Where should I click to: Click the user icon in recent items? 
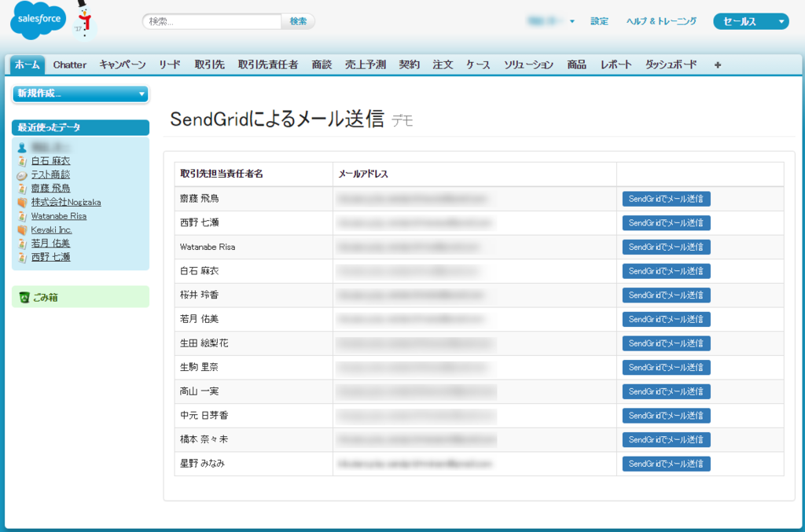[22, 148]
